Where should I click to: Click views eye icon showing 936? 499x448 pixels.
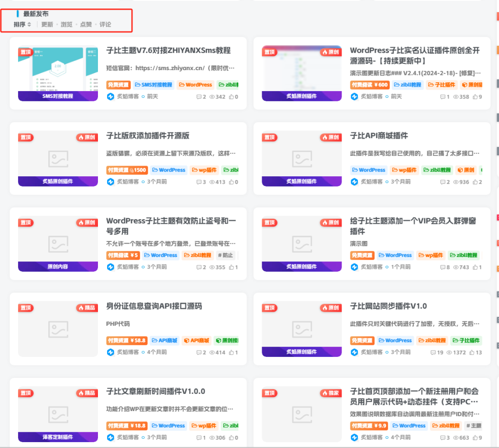point(456,182)
